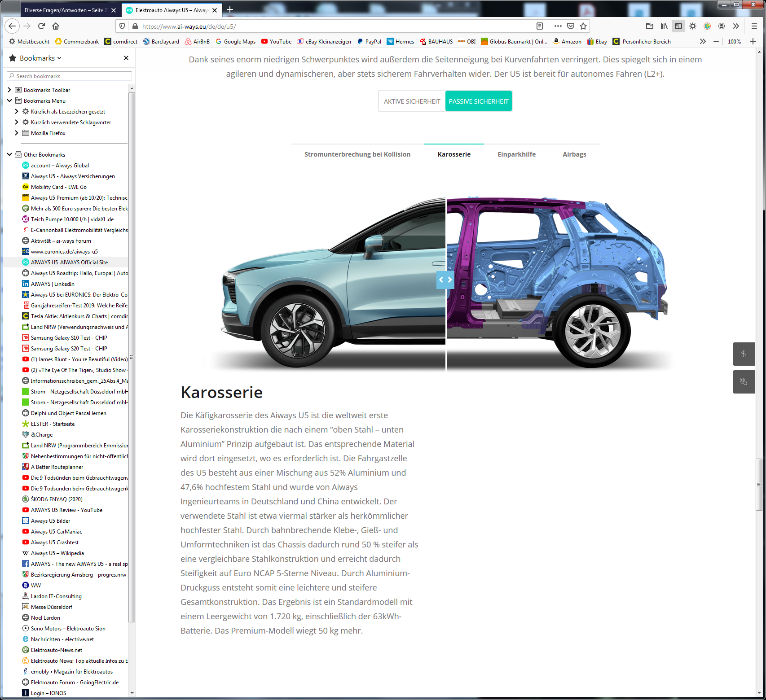Click the bookmarks sidebar scrollbar
This screenshot has width=766, height=700.
pos(132,357)
